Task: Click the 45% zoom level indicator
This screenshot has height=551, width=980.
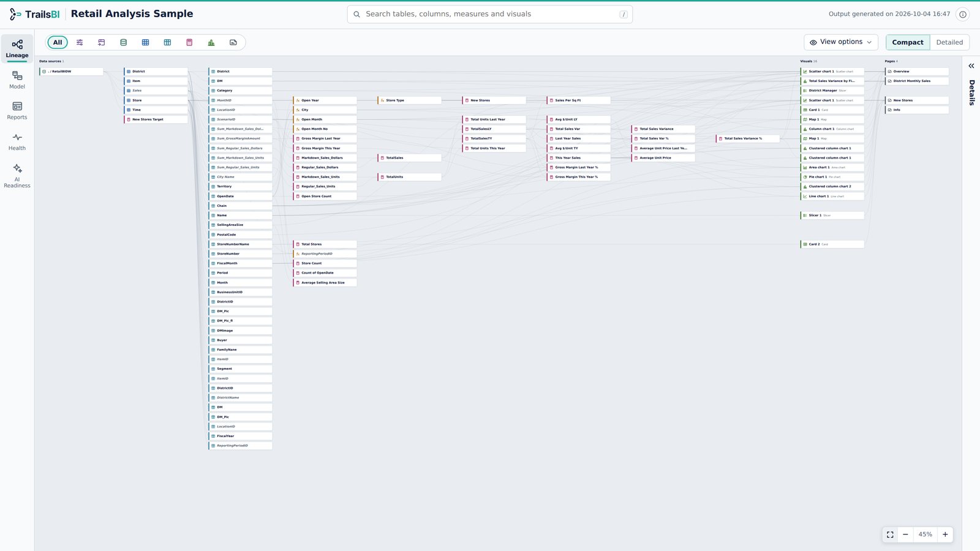Action: (925, 534)
